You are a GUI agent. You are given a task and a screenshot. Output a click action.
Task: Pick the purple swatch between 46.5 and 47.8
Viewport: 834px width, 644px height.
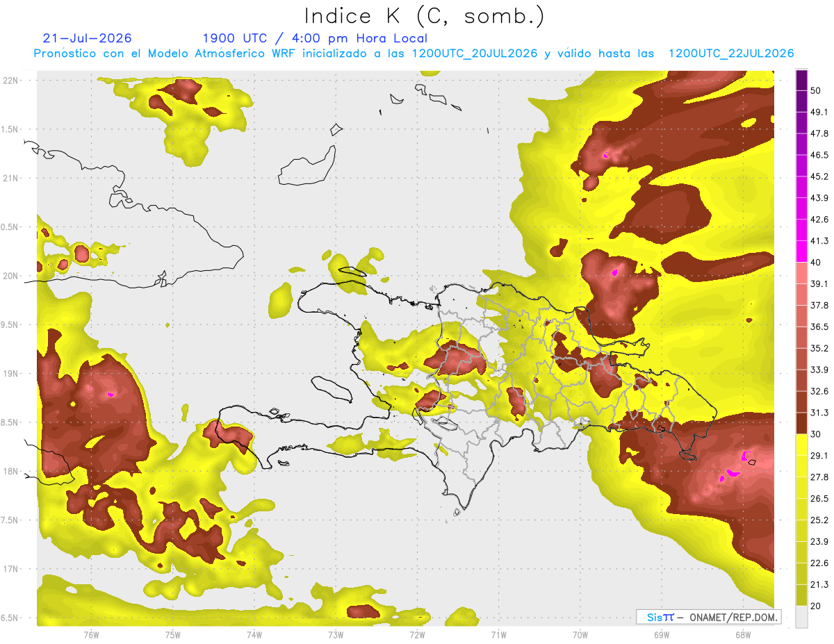(801, 144)
